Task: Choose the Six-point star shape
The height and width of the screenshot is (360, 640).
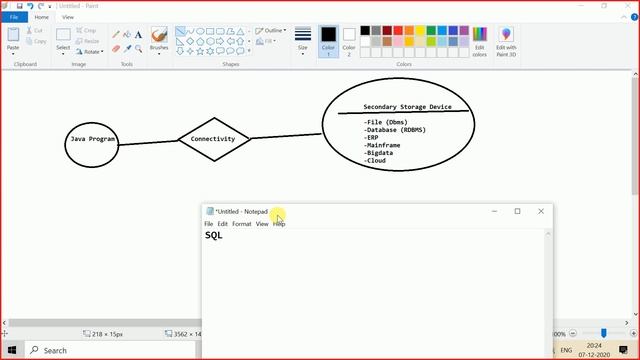Action: (x=210, y=51)
